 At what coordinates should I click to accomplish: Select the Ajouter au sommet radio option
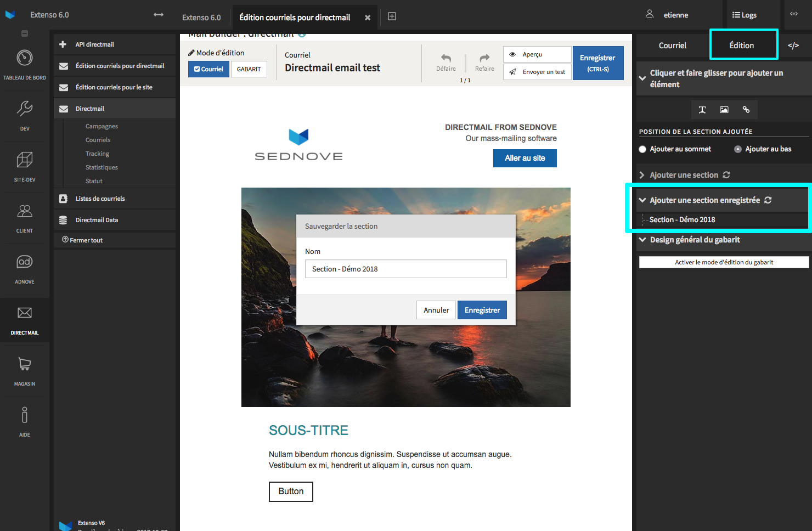point(642,149)
